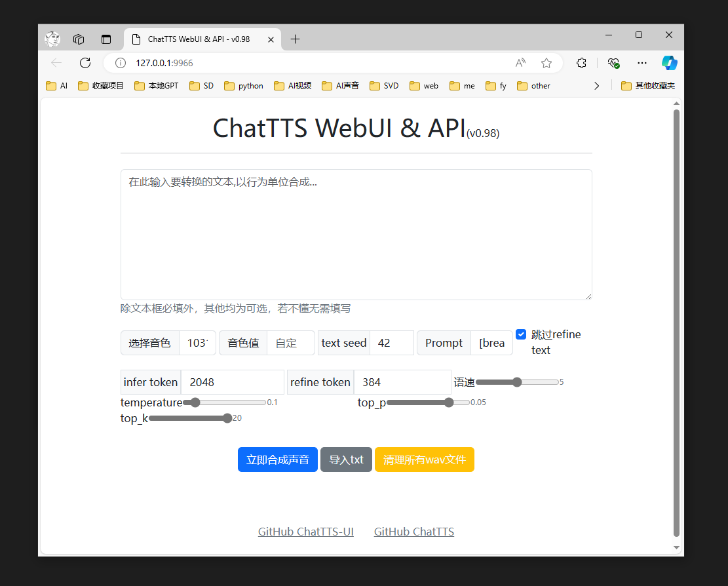728x586 pixels.
Task: Adjust the top_p slider
Action: tap(428, 402)
